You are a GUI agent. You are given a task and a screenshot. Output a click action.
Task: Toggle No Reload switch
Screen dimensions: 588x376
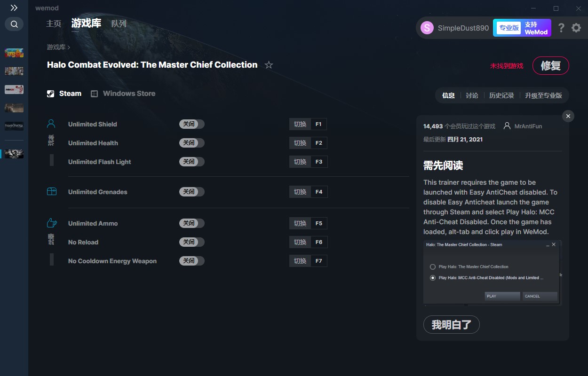point(191,242)
